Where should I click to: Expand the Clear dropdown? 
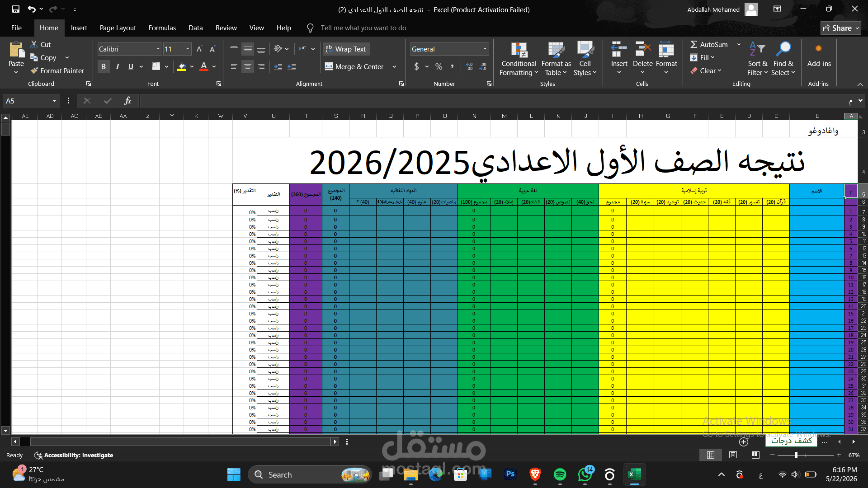[x=719, y=70]
